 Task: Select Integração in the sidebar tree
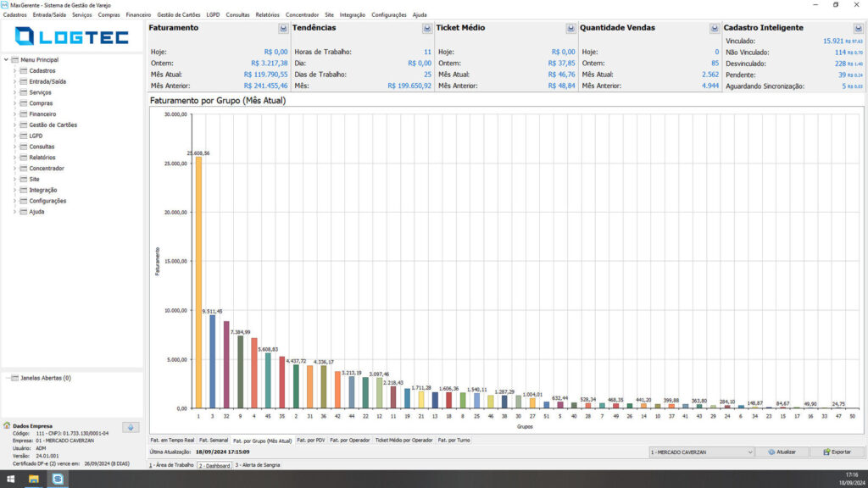pos(43,191)
